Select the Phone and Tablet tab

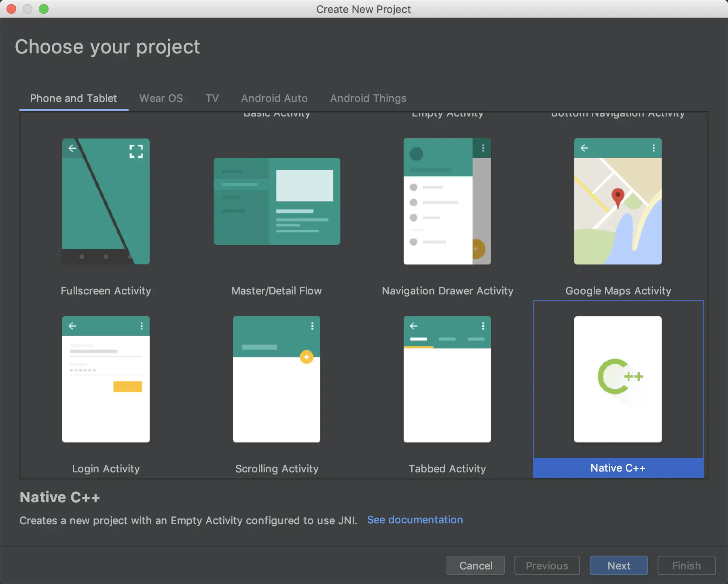click(x=74, y=98)
